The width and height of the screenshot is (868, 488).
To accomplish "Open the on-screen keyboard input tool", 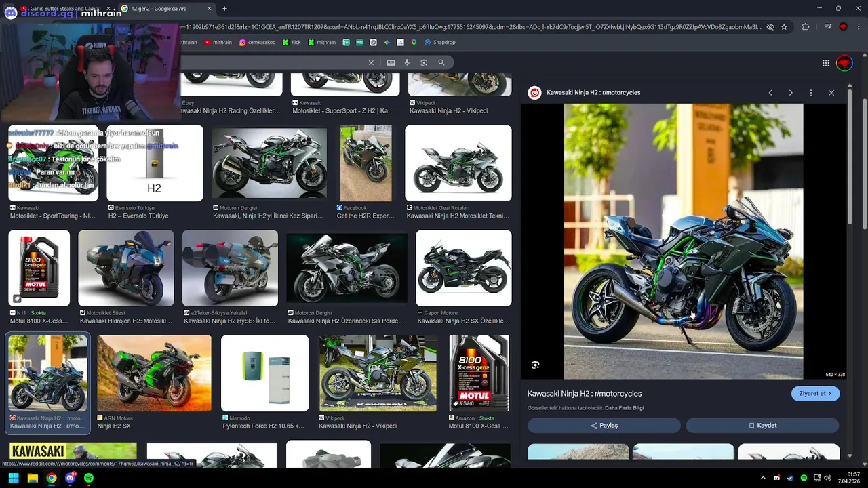I will coord(391,62).
